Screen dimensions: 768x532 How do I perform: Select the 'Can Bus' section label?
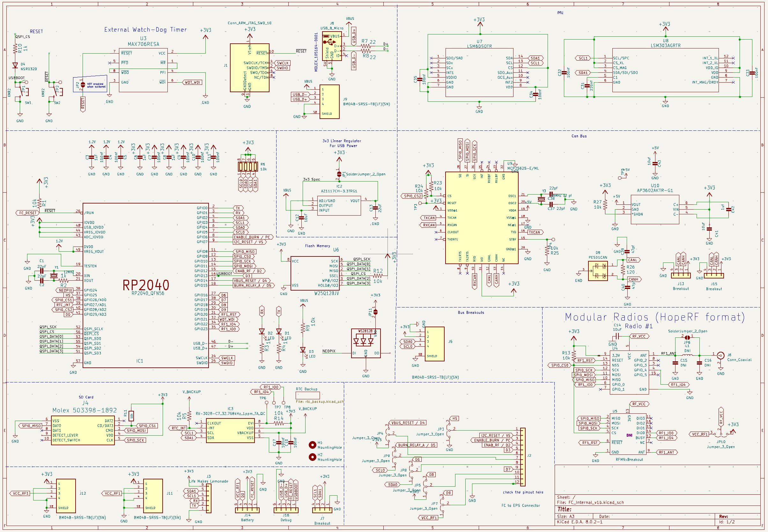[579, 136]
